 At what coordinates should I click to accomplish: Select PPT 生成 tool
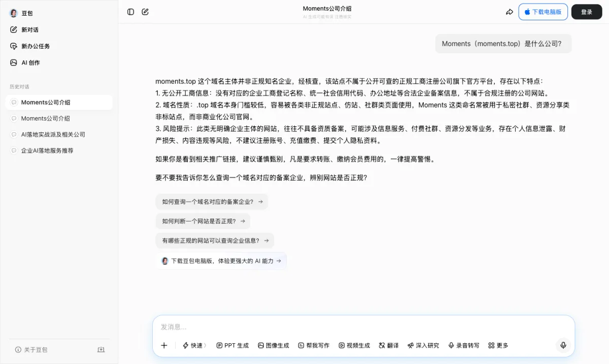point(232,345)
